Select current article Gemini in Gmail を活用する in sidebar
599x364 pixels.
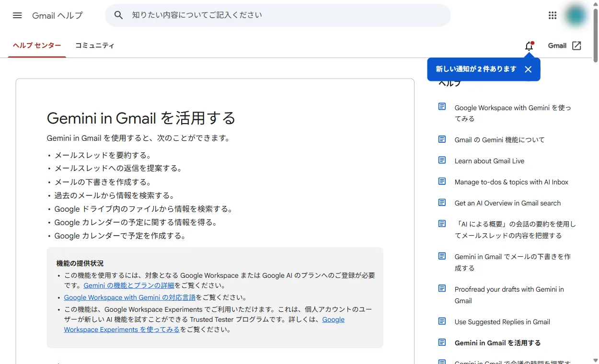497,343
